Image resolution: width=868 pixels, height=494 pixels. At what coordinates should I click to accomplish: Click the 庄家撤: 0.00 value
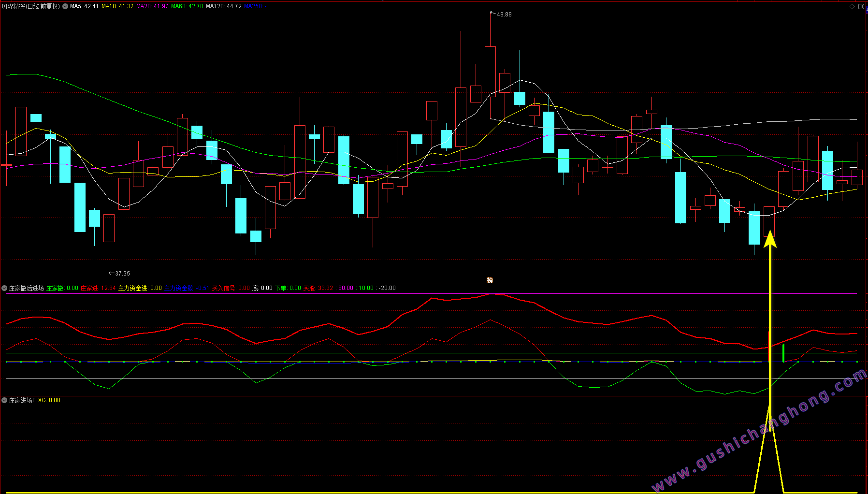(x=62, y=288)
